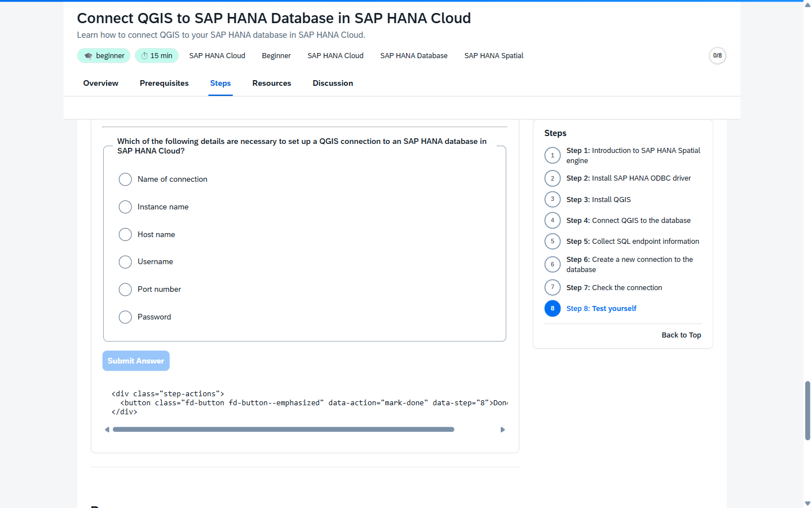Click the Back to Top link
812x508 pixels.
(681, 335)
